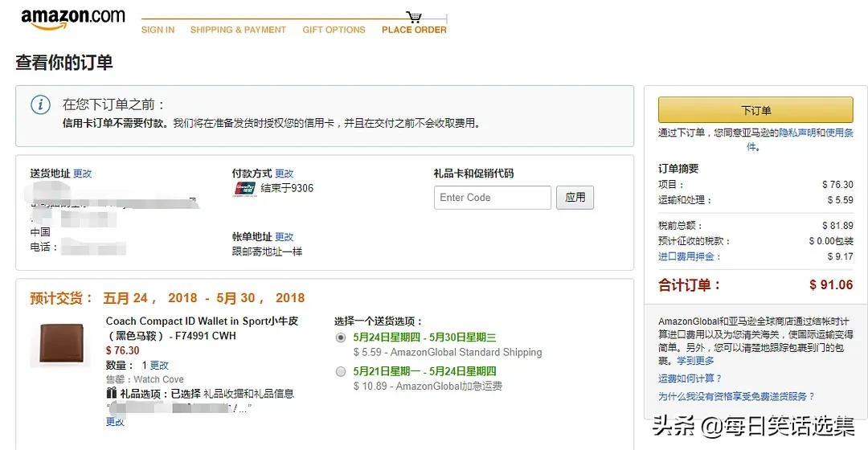The width and height of the screenshot is (868, 450).
Task: Open 运费如何计算 shipping cost link
Action: (690, 378)
